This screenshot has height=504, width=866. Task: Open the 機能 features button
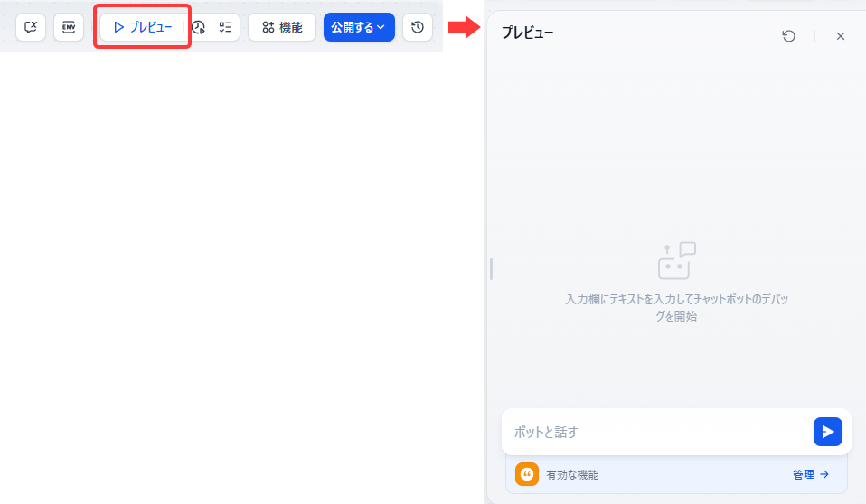pyautogui.click(x=282, y=27)
